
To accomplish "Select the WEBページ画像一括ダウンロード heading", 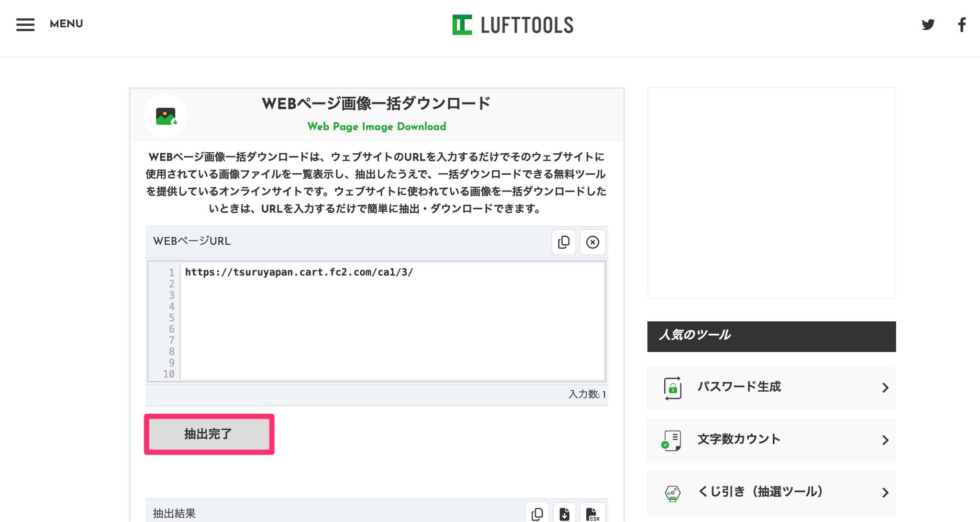I will 376,103.
